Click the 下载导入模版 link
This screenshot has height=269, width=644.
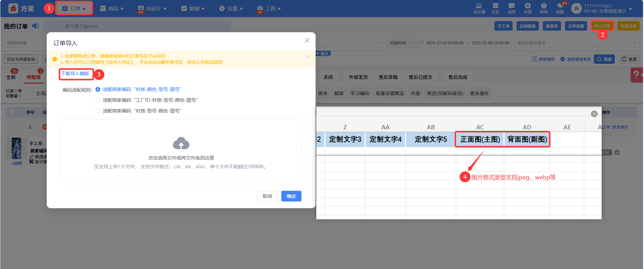75,74
